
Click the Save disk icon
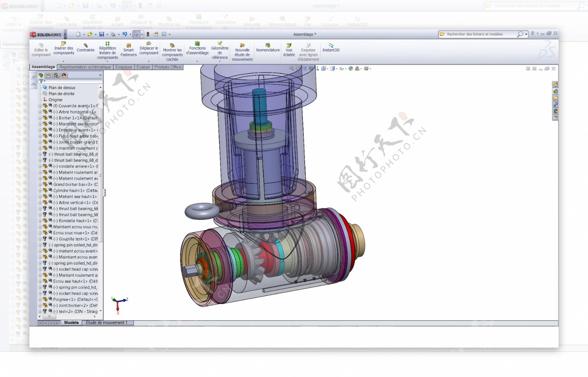click(101, 34)
